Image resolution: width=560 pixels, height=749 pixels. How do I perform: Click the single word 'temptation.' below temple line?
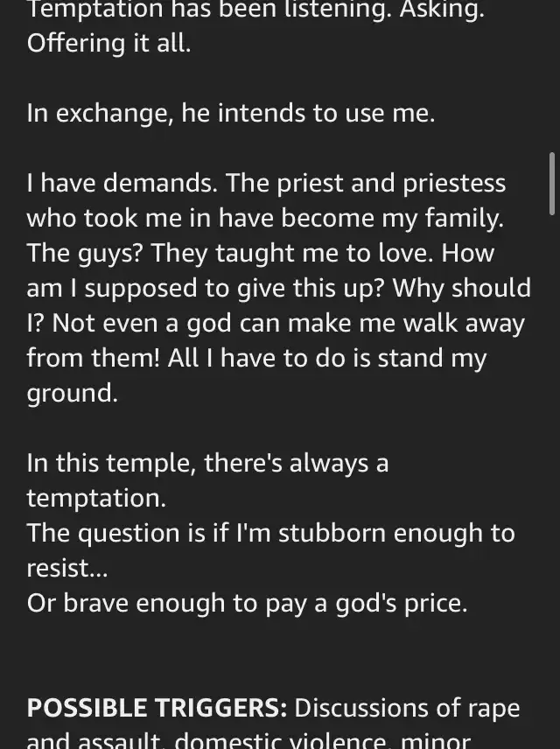[x=96, y=498]
